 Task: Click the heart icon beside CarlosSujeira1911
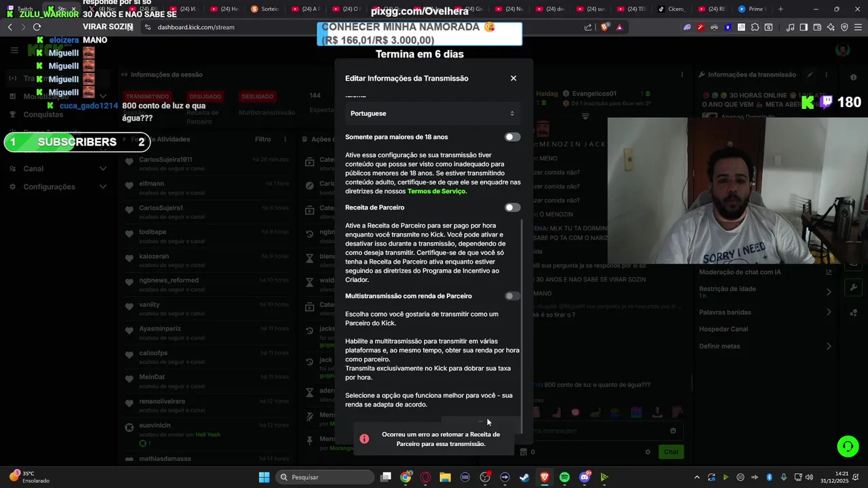coord(130,163)
